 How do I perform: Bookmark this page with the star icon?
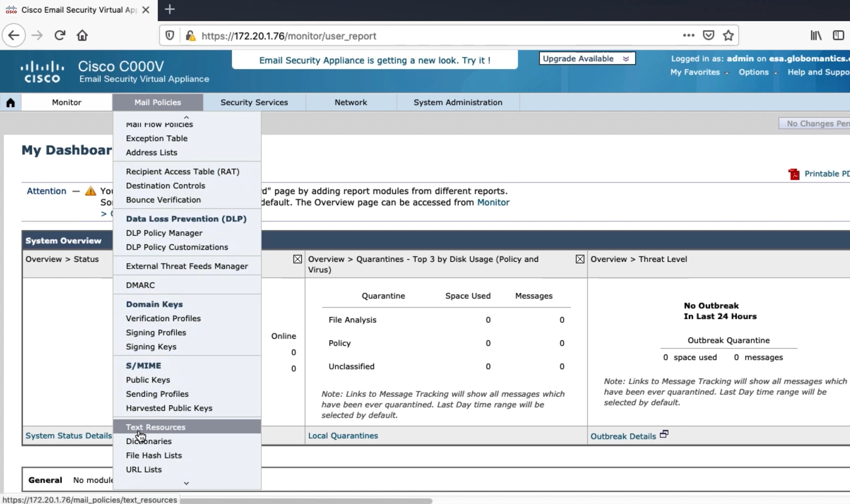coord(728,36)
